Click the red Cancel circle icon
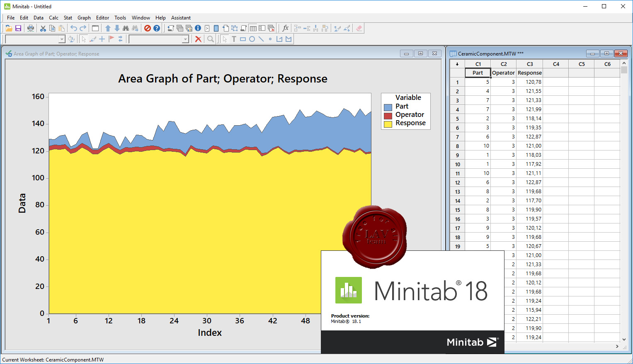This screenshot has height=364, width=633. coord(148,28)
